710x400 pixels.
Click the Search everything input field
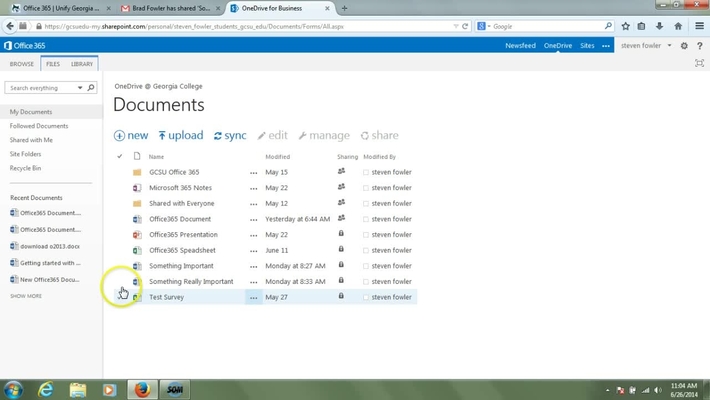pyautogui.click(x=41, y=87)
